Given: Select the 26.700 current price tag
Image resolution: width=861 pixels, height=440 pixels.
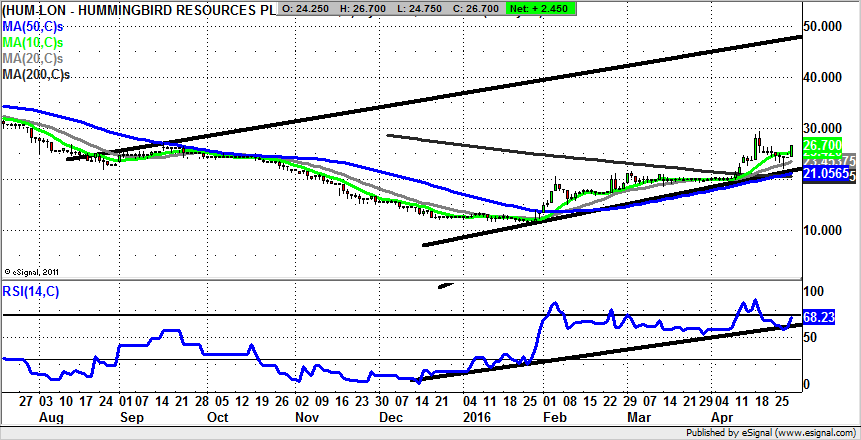Looking at the screenshot, I should click(x=825, y=145).
